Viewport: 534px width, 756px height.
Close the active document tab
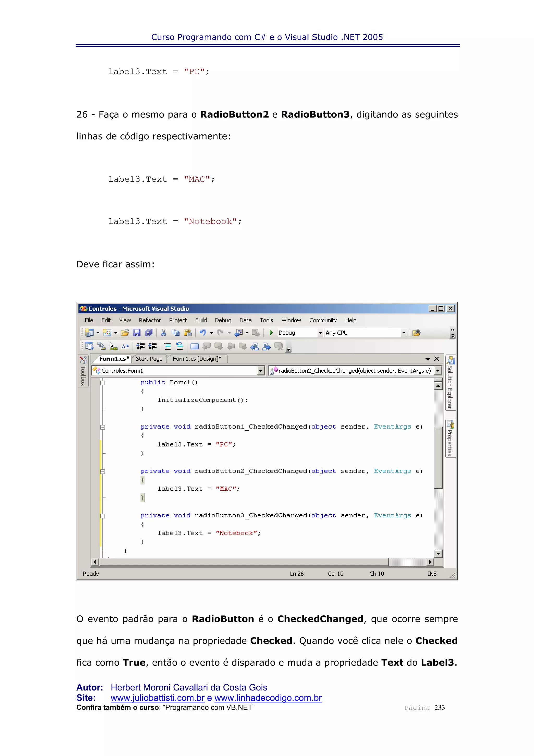point(436,359)
